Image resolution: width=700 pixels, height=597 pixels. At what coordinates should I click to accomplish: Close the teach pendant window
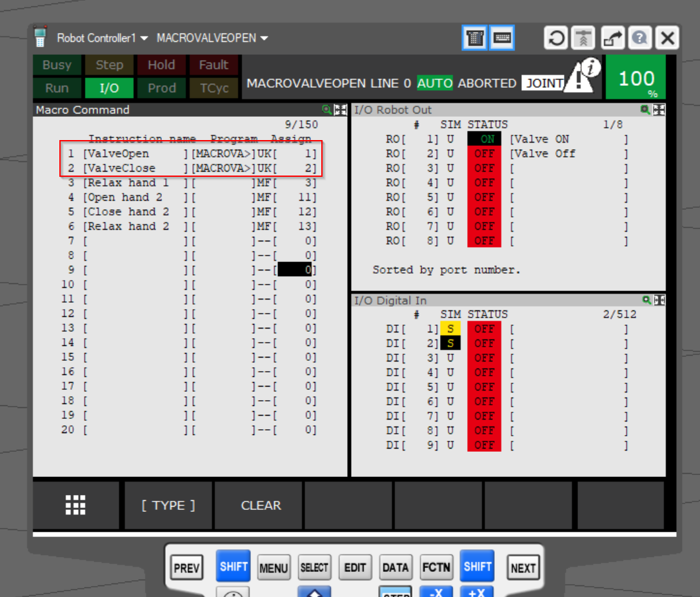tap(667, 38)
